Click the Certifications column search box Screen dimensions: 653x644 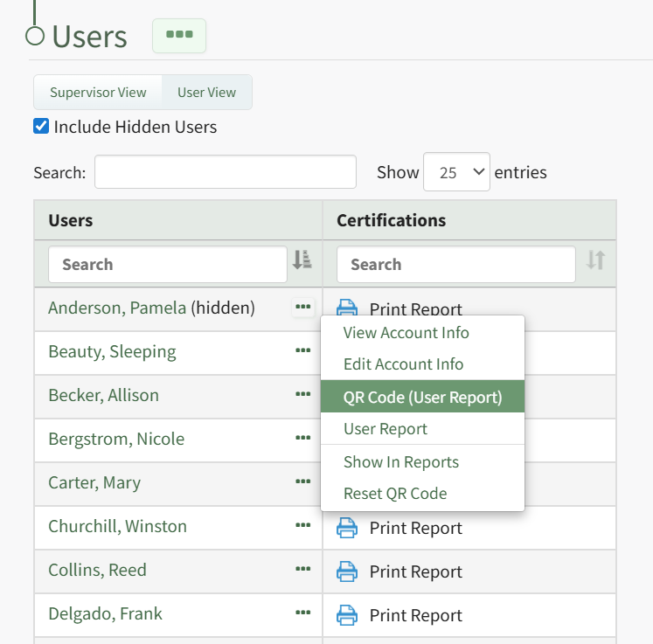455,264
